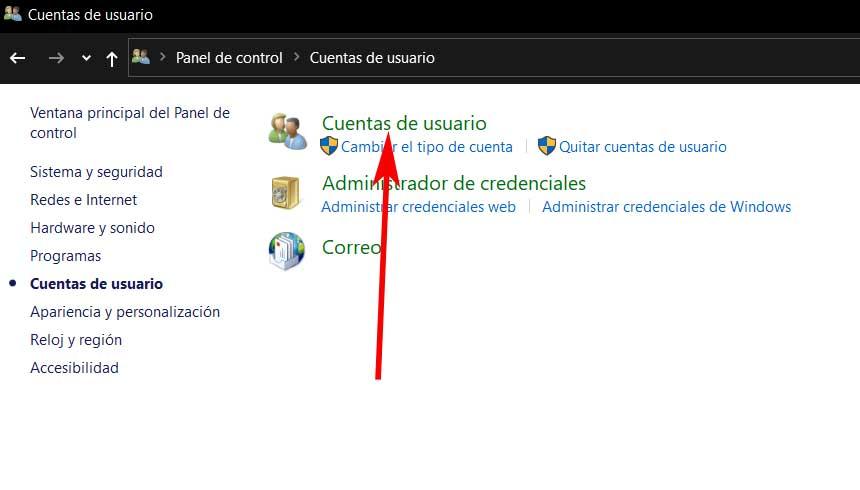Screen dimensions: 860x490
Task: Open Sistema y seguridad category
Action: 96,172
